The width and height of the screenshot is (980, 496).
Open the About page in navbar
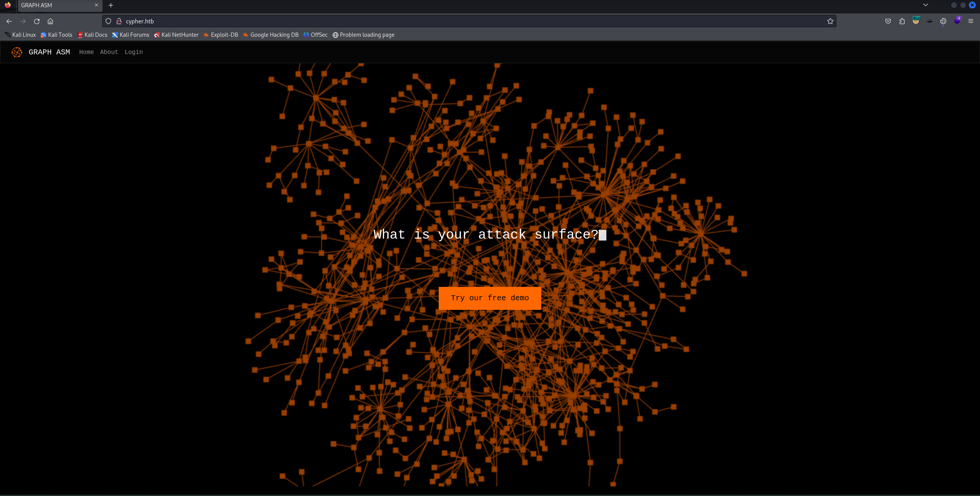pyautogui.click(x=109, y=52)
